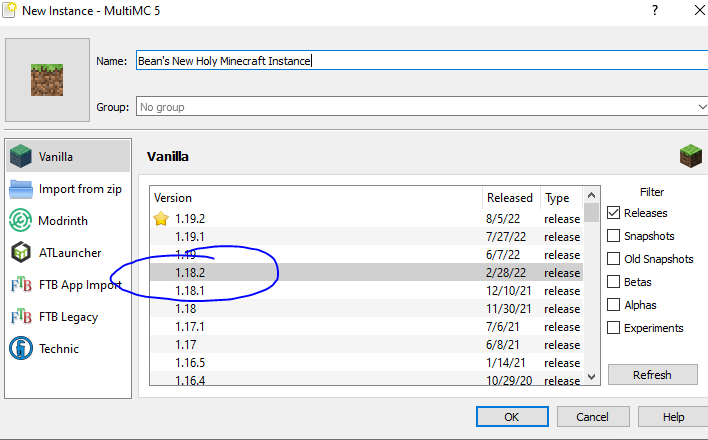Viewport: 708px width, 440px height.
Task: Sort by the Version column header
Action: click(x=316, y=197)
